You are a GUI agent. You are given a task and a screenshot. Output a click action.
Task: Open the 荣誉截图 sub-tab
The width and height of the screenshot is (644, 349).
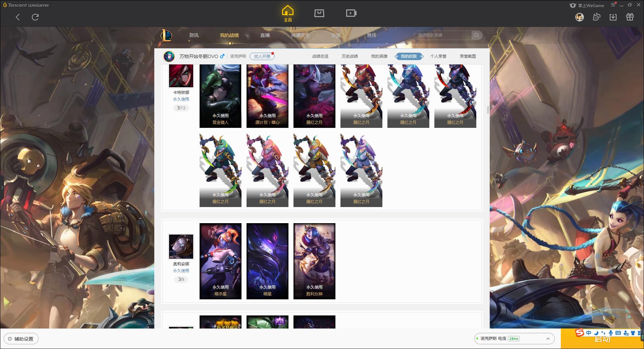[x=468, y=56]
